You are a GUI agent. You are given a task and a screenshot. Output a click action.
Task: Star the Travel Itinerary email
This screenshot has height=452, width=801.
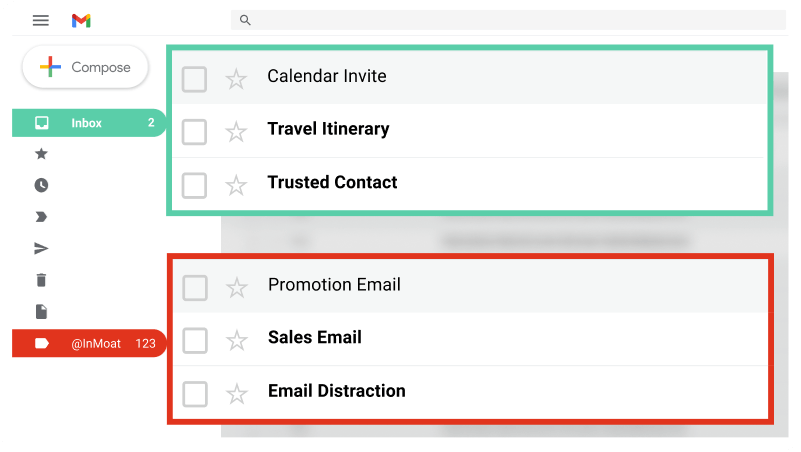[236, 132]
